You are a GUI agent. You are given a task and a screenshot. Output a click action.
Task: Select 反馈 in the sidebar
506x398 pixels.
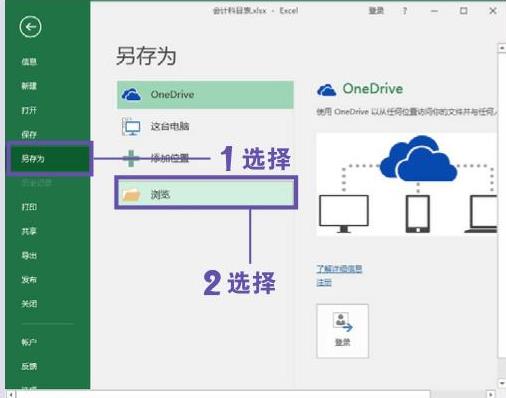click(29, 366)
